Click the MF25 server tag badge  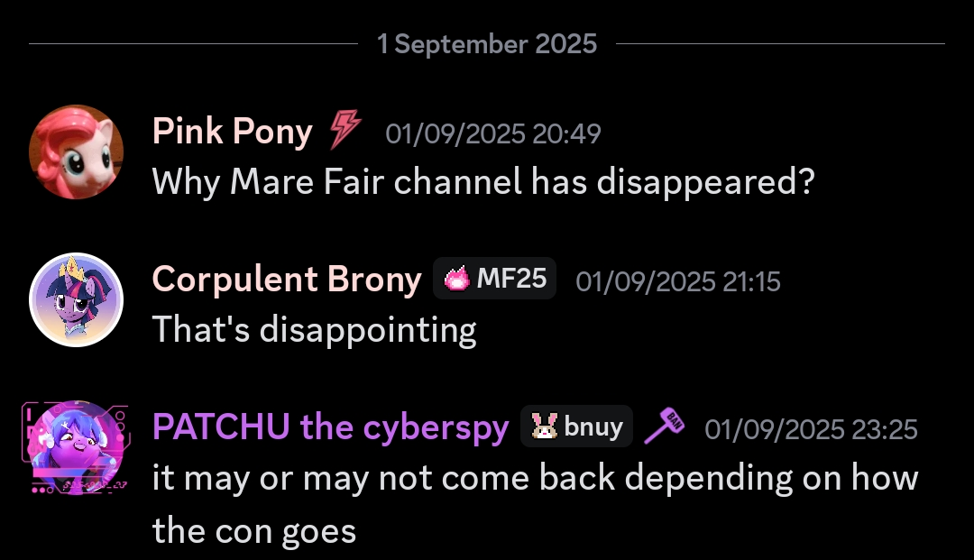click(494, 278)
